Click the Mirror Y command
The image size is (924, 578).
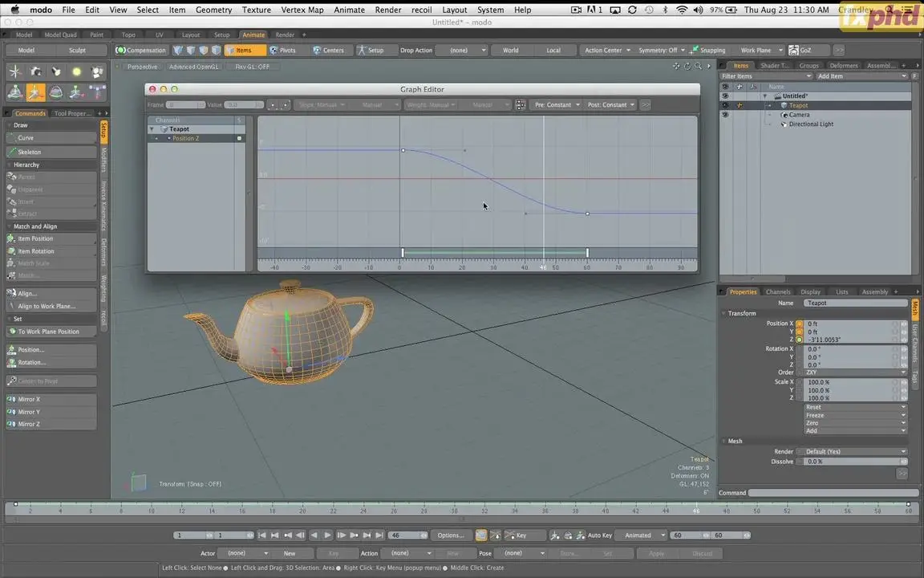coord(51,412)
